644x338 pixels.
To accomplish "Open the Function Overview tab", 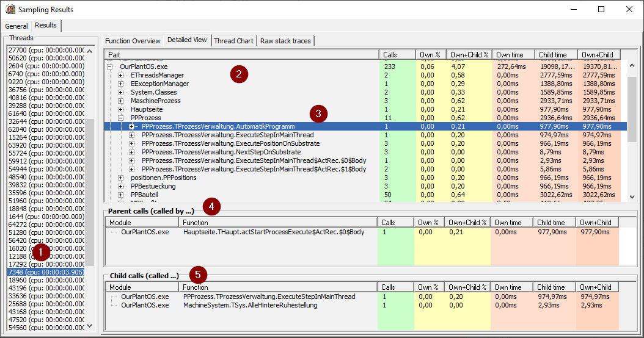I will 133,41.
